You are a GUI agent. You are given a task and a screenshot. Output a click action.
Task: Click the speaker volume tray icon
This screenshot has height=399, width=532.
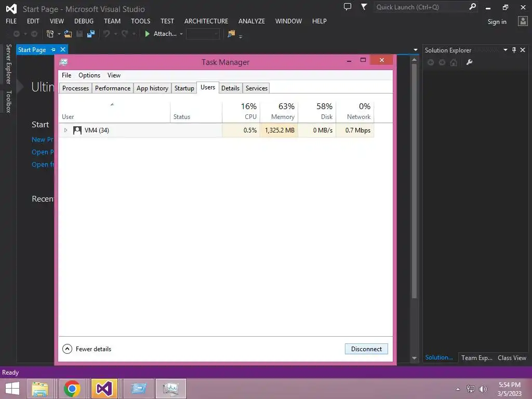tap(483, 389)
